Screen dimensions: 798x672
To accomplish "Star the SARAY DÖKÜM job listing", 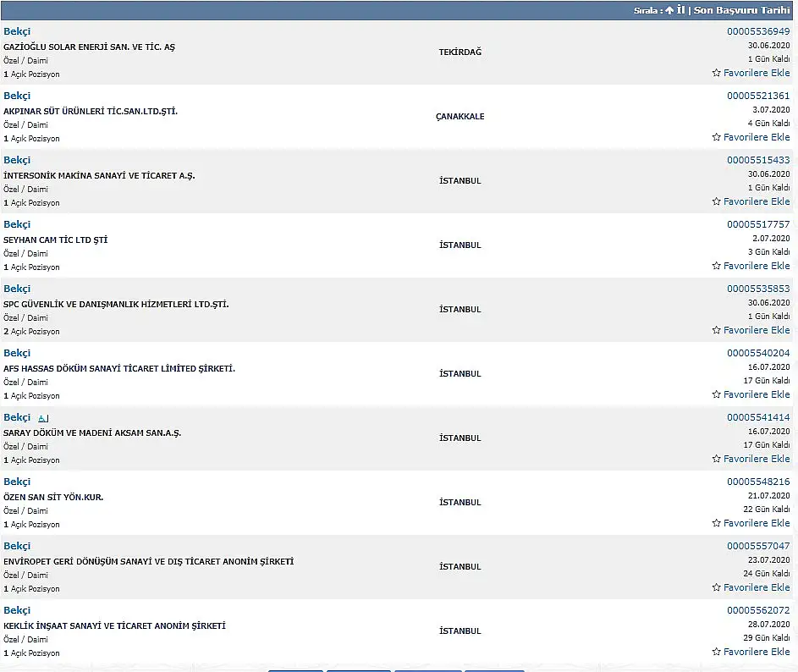I will 716,459.
